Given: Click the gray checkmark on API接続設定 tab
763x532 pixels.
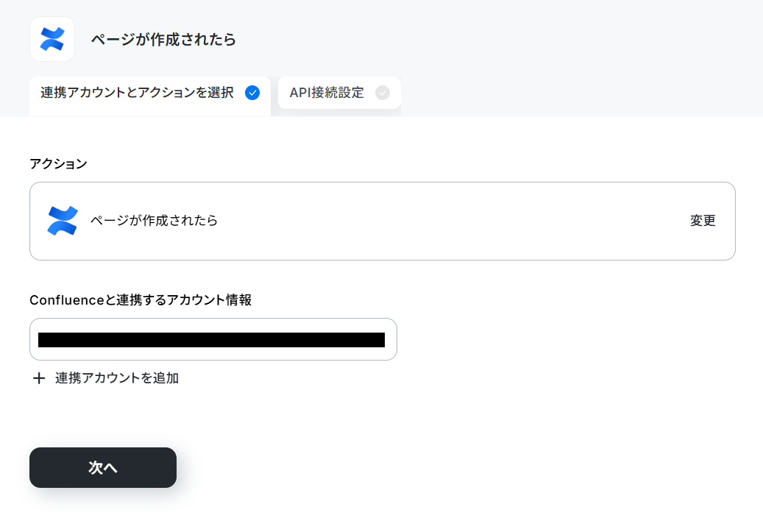Looking at the screenshot, I should [x=383, y=93].
